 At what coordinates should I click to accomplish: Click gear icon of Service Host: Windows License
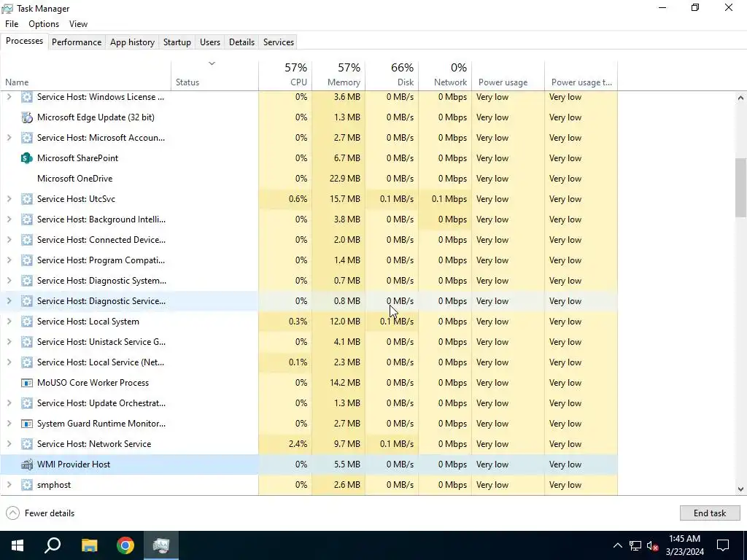pyautogui.click(x=27, y=97)
